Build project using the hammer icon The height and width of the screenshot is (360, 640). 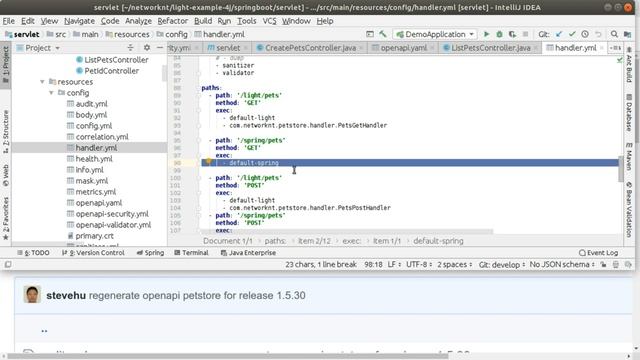pyautogui.click(x=382, y=34)
